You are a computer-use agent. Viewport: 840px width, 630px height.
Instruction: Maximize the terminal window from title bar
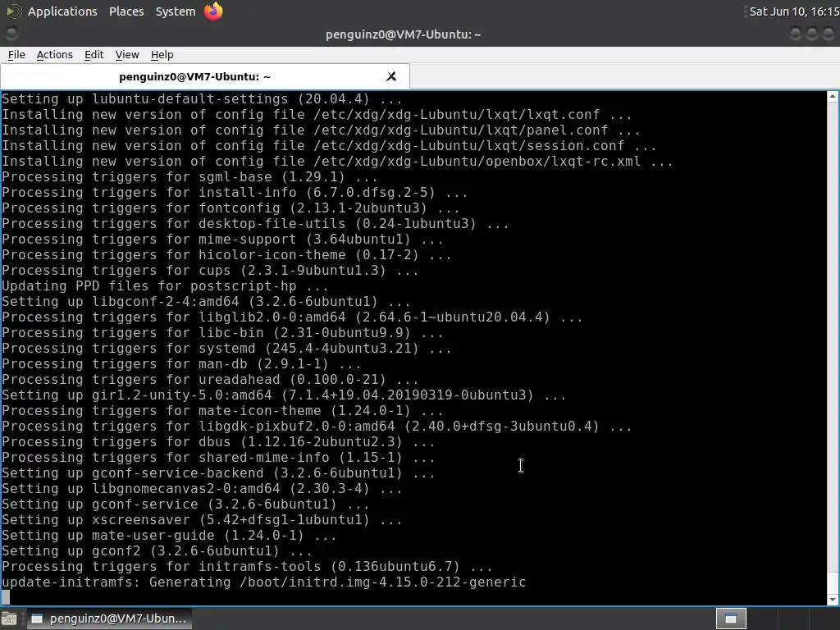pos(812,34)
